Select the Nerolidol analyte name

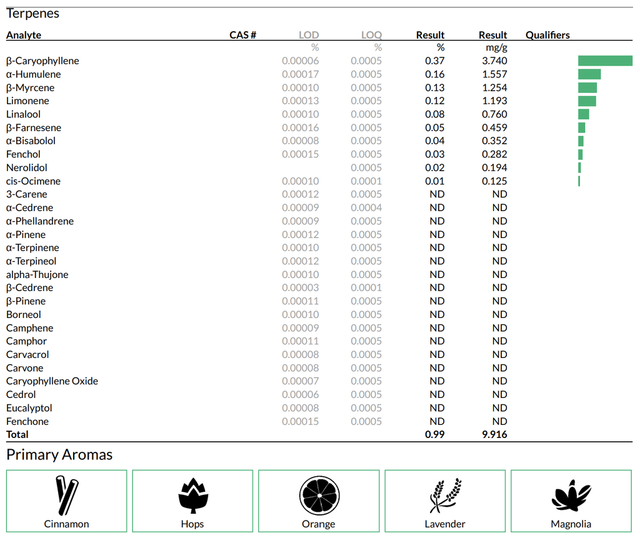[27, 168]
